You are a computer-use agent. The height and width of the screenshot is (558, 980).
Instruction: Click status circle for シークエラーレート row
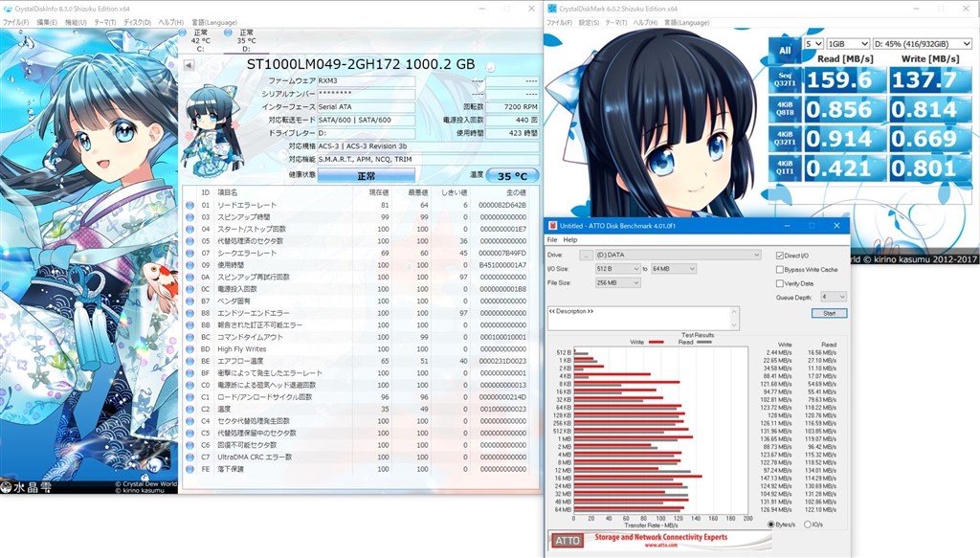click(x=190, y=253)
